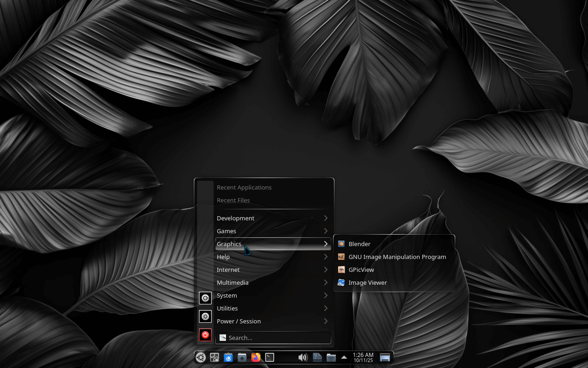Launch Blender from the Graphics submenu
The image size is (588, 368).
pyautogui.click(x=359, y=244)
